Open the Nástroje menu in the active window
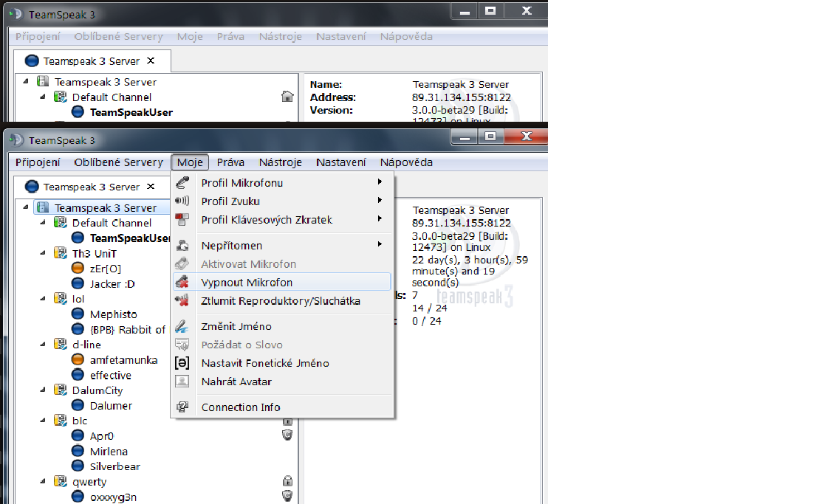The width and height of the screenshot is (822, 504). (x=280, y=162)
